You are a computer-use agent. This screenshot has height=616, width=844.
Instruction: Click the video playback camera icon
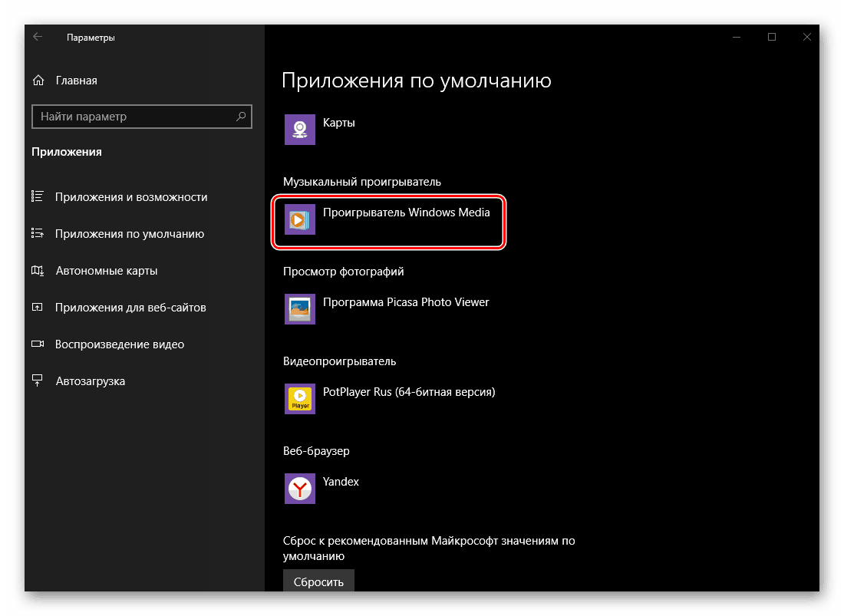click(x=38, y=344)
